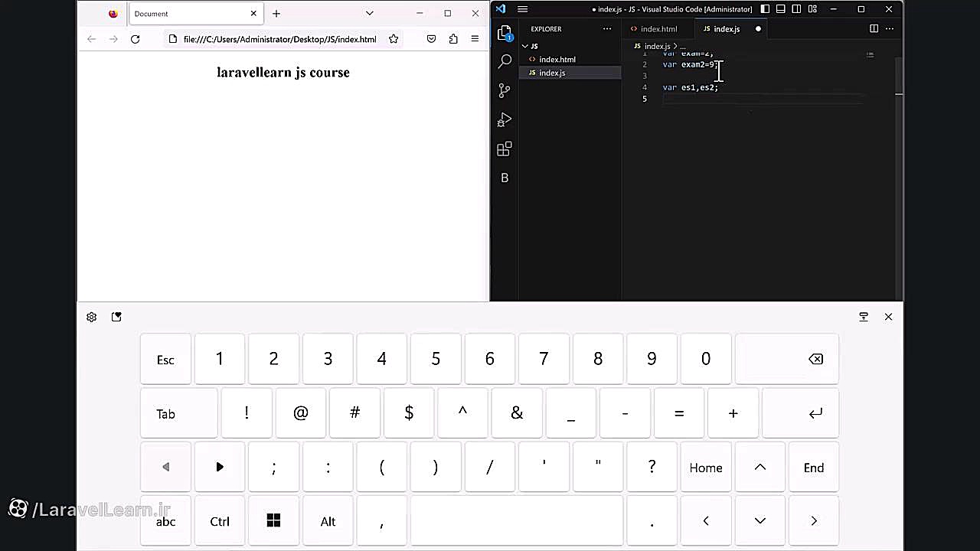Tap the right arrow key beside down arrow
980x551 pixels.
(x=814, y=521)
